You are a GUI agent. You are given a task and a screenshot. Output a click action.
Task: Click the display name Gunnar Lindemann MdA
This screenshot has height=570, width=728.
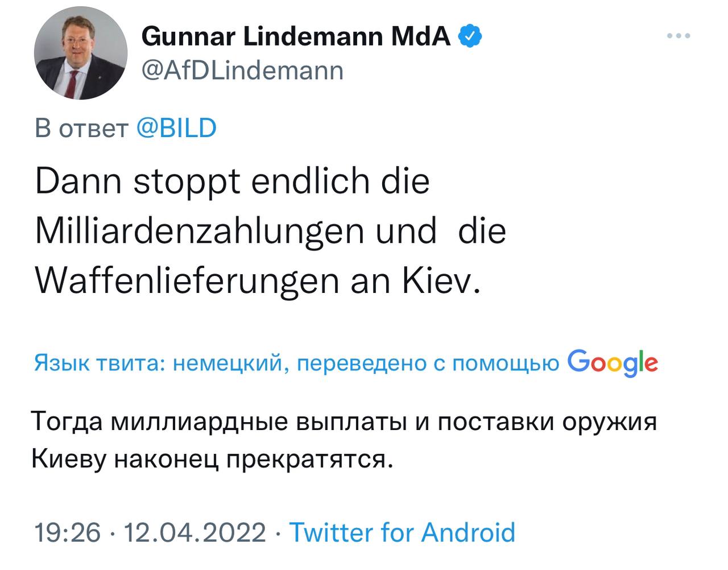pyautogui.click(x=296, y=38)
